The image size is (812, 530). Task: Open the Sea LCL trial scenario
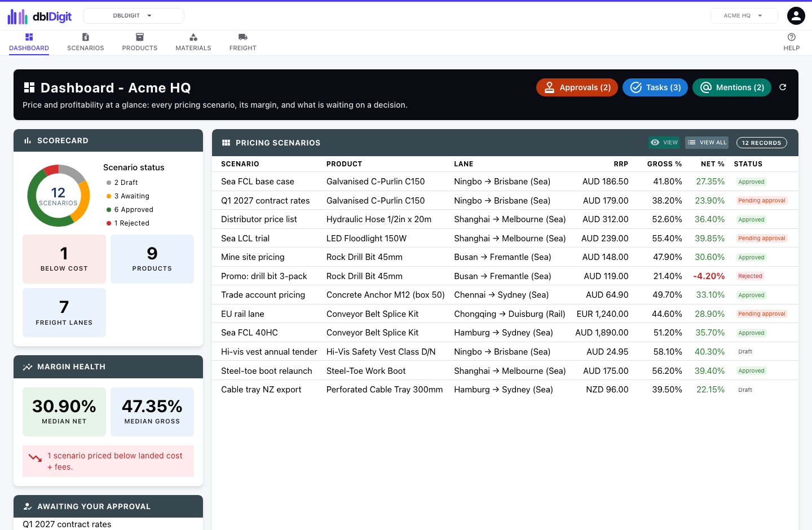click(505, 238)
